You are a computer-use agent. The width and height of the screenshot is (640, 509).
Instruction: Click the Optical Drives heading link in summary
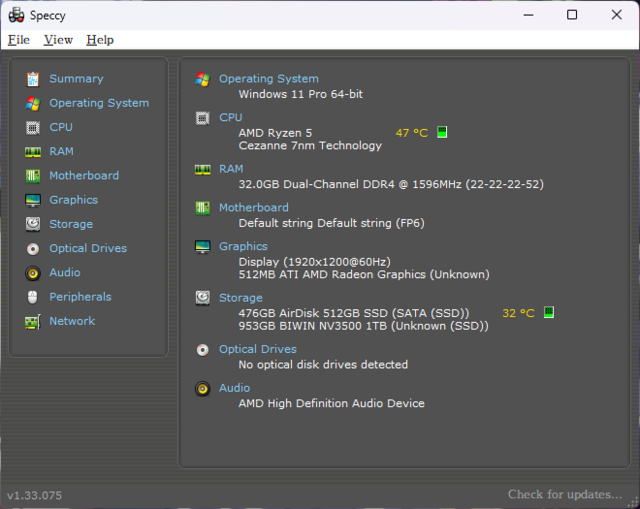258,349
